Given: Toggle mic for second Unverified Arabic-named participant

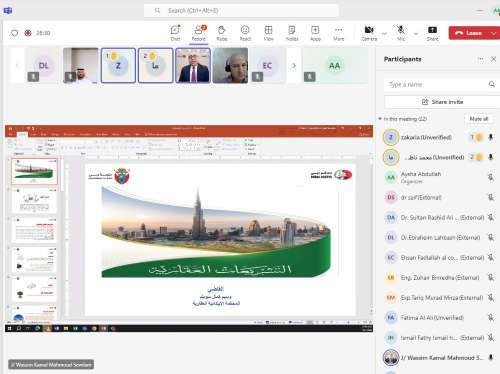Looking at the screenshot, I should coord(490,157).
